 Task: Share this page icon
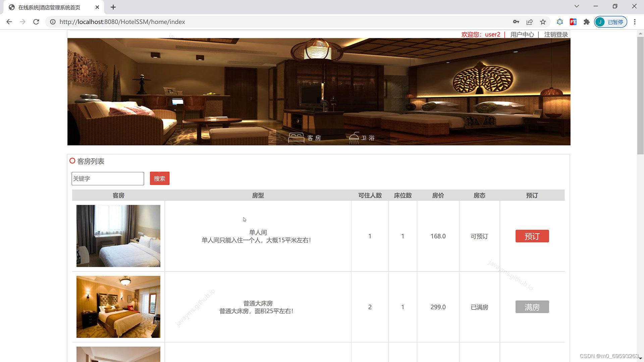click(530, 22)
